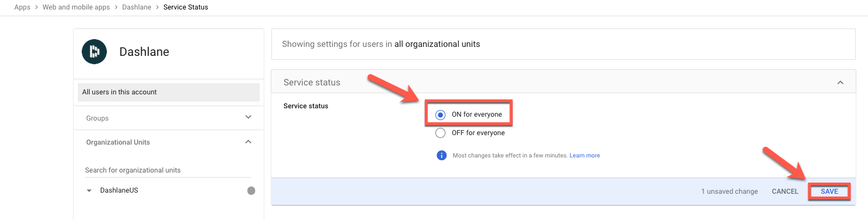Select All users in this account
Viewport: 868px width, 220px height.
[x=168, y=92]
